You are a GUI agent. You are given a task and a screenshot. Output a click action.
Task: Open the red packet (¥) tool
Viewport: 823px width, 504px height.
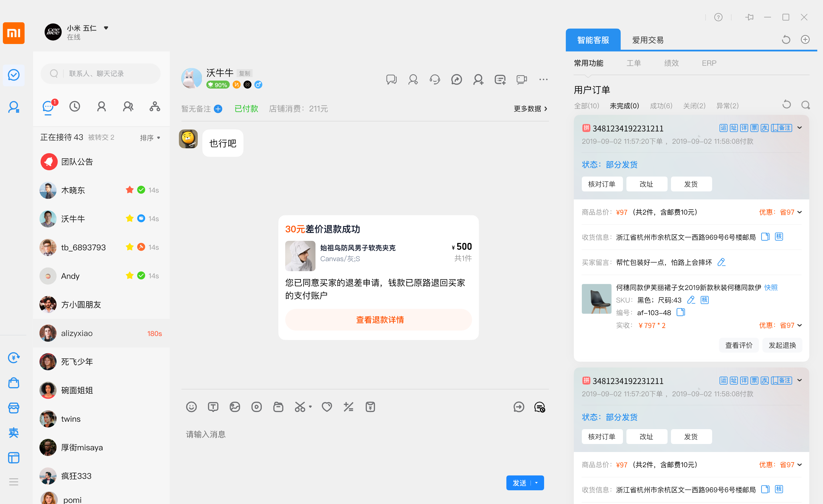pos(370,407)
